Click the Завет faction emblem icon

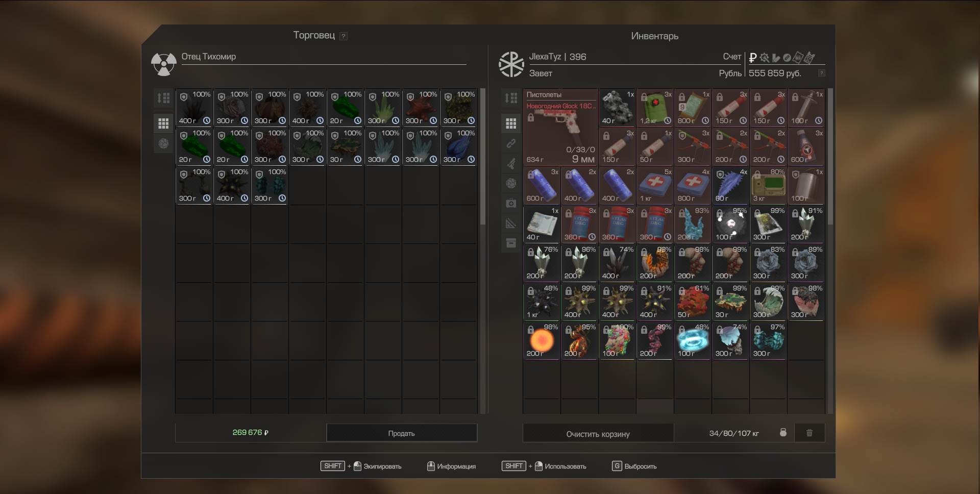tap(511, 64)
